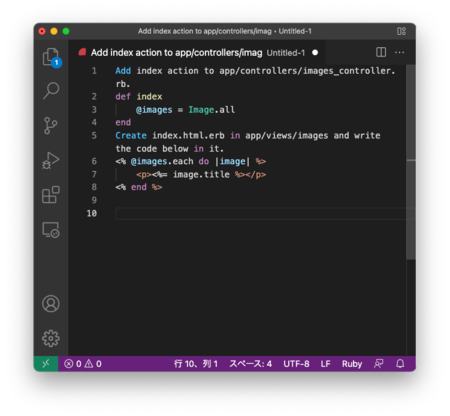This screenshot has height=416, width=450.
Task: Open the Remote Explorer view
Action: pos(51,230)
